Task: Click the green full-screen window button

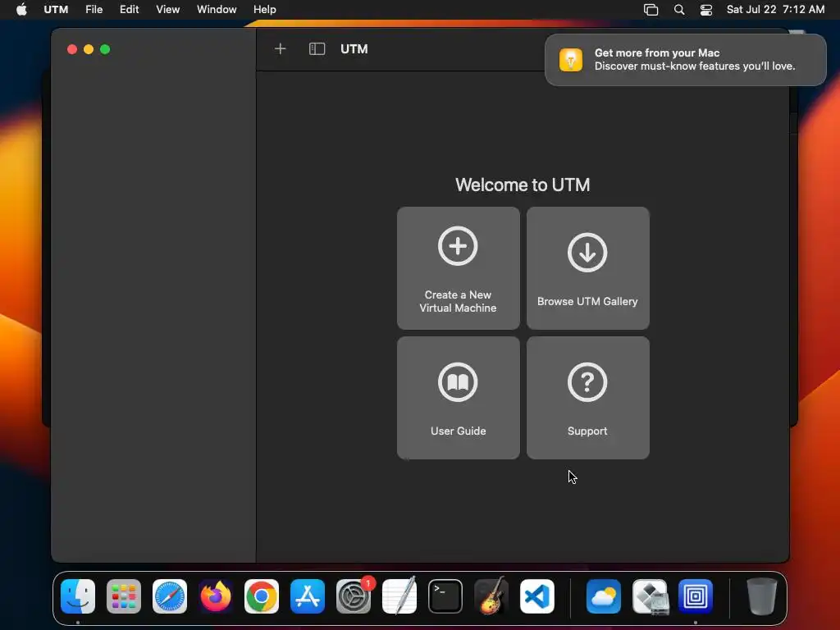Action: point(105,49)
